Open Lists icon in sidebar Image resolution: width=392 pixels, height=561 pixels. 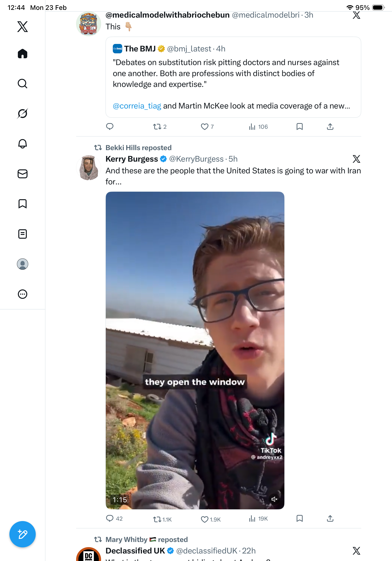click(23, 234)
